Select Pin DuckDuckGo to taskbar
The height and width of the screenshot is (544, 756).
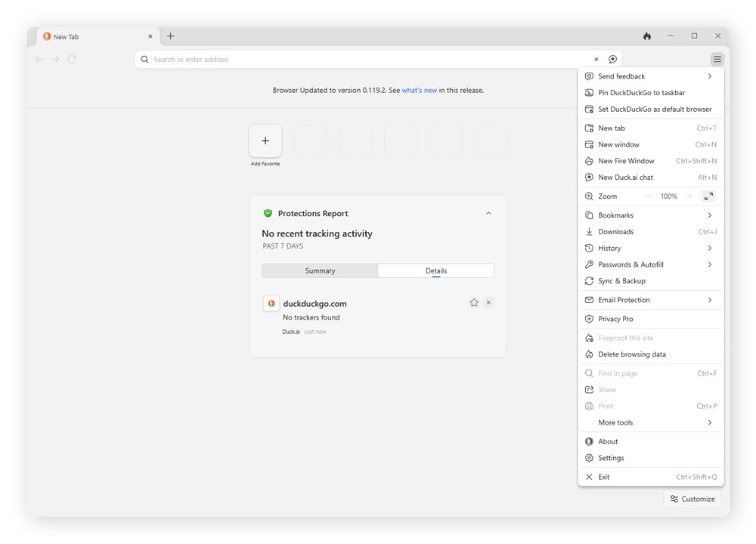[x=651, y=92]
